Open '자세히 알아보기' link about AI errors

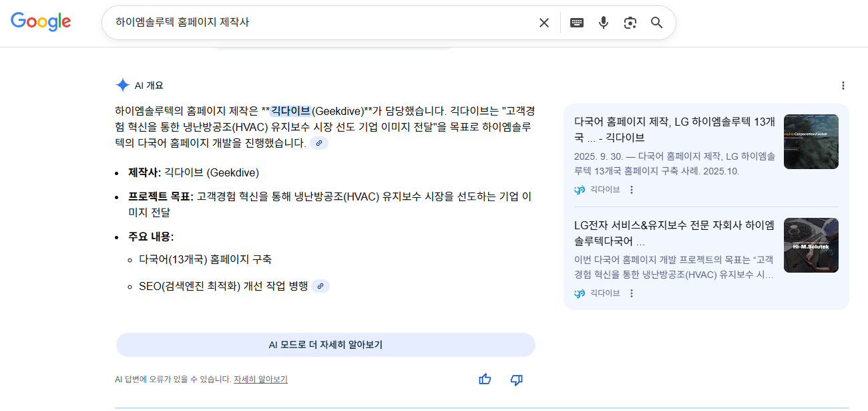tap(260, 380)
